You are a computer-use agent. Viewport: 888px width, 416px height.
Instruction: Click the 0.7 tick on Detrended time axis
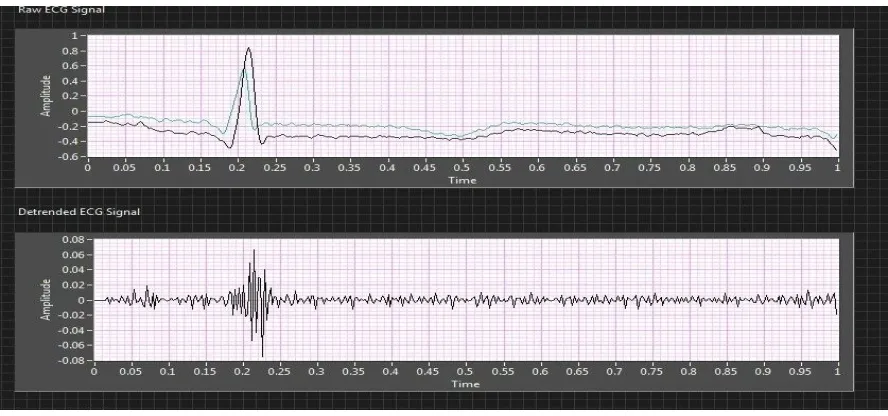click(614, 371)
